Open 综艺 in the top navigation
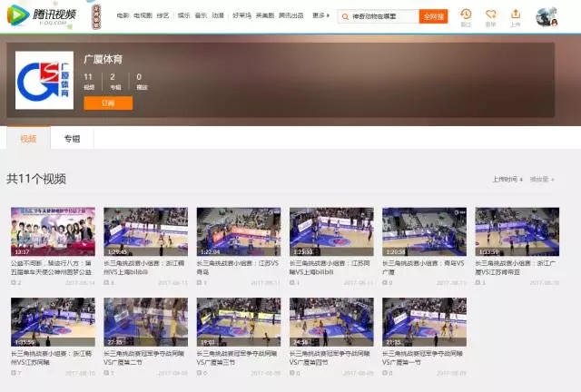581x392 pixels. [x=163, y=16]
